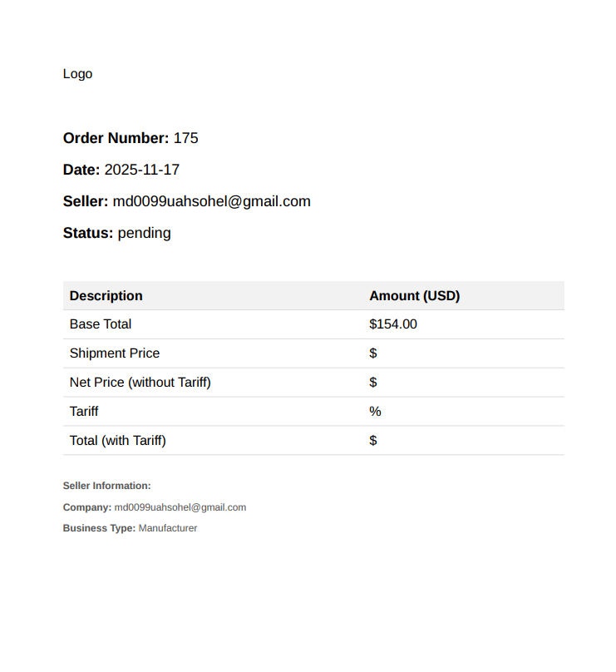Click the Manufacturer business type value
The height and width of the screenshot is (672, 616).
pos(168,528)
